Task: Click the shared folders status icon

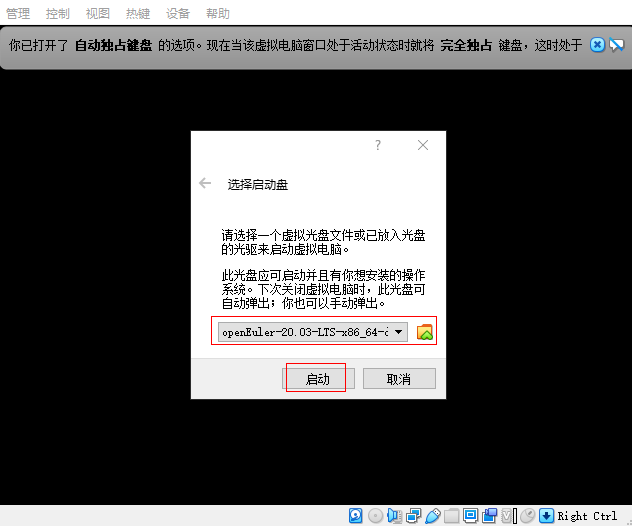Action: click(x=451, y=516)
